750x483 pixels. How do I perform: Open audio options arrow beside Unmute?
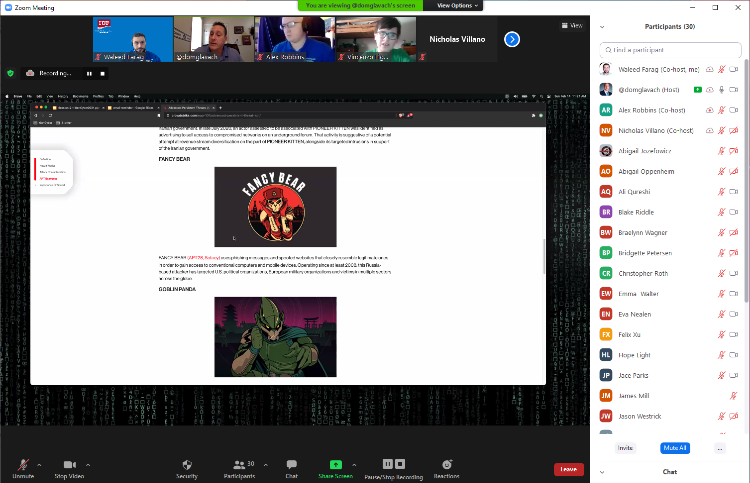[x=39, y=465]
